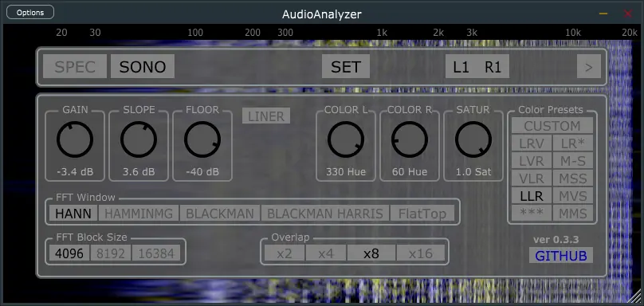Click the SLOPE knob
644x306 pixels.
click(139, 139)
